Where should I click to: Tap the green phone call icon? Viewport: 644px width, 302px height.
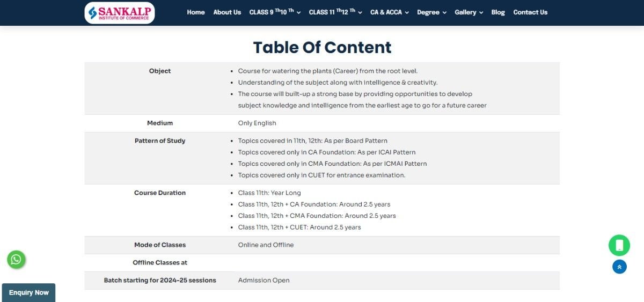[619, 245]
